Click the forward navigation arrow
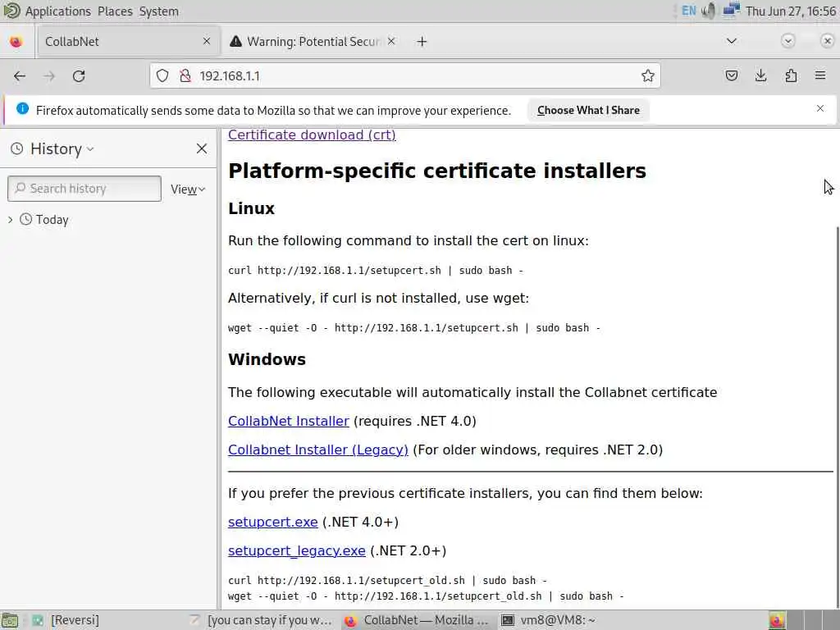The image size is (840, 630). (x=49, y=76)
